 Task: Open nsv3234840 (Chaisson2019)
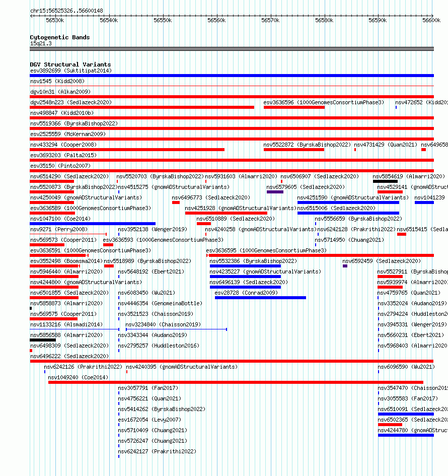pyautogui.click(x=163, y=325)
